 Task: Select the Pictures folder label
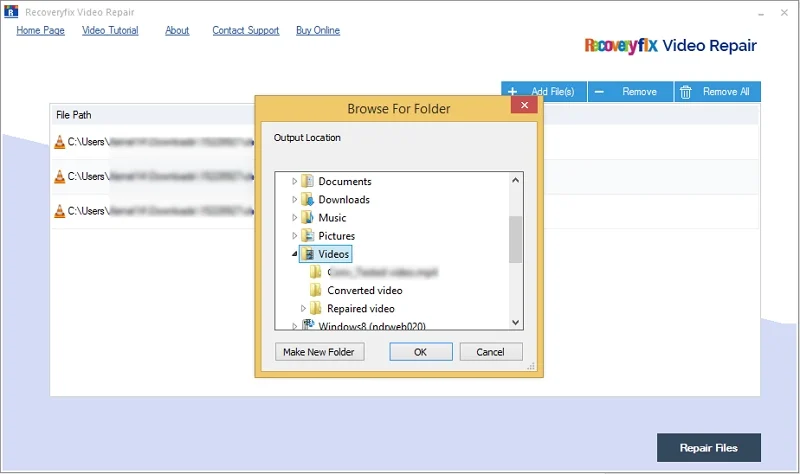[336, 236]
